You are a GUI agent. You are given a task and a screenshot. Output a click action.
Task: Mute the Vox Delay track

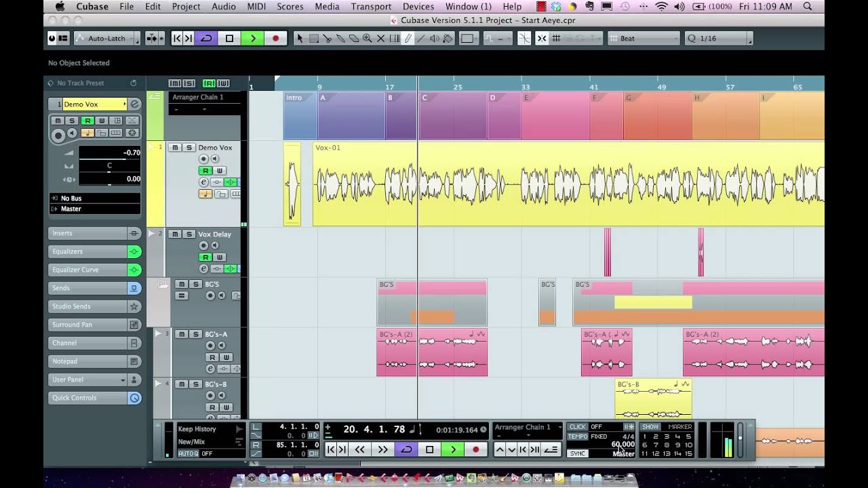175,234
